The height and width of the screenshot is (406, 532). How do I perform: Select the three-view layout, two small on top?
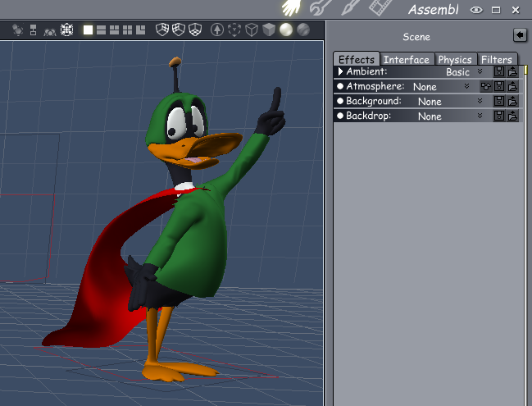tap(114, 30)
